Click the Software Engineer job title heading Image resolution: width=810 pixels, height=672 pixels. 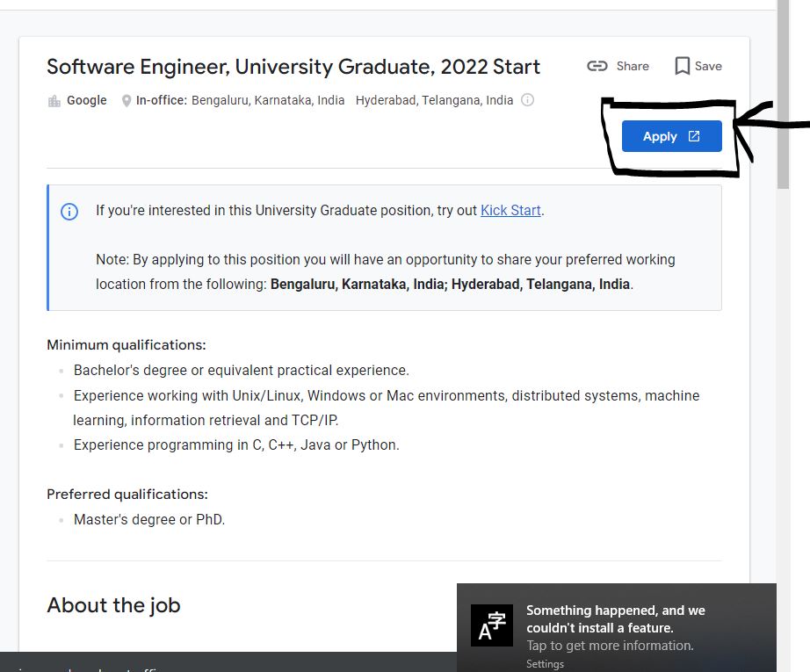(x=293, y=67)
